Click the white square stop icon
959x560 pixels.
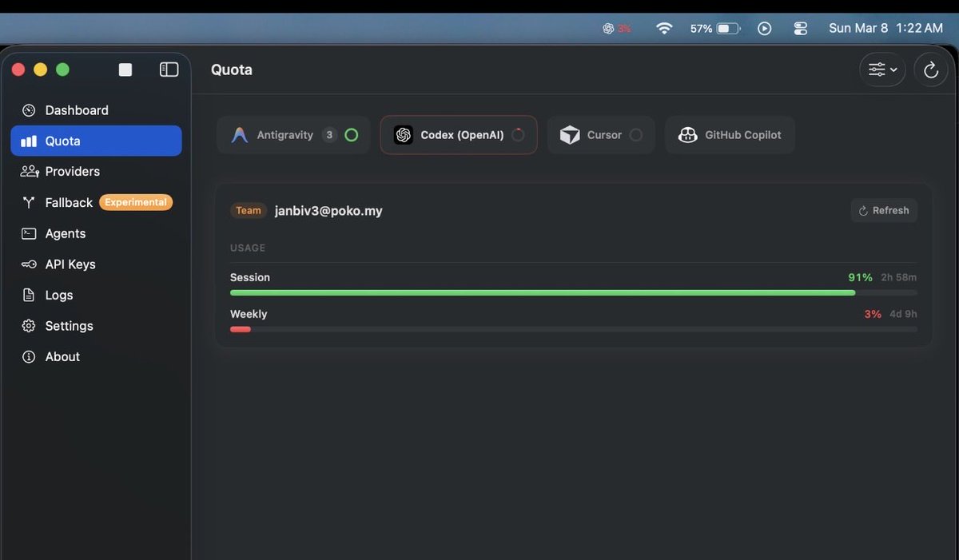125,70
